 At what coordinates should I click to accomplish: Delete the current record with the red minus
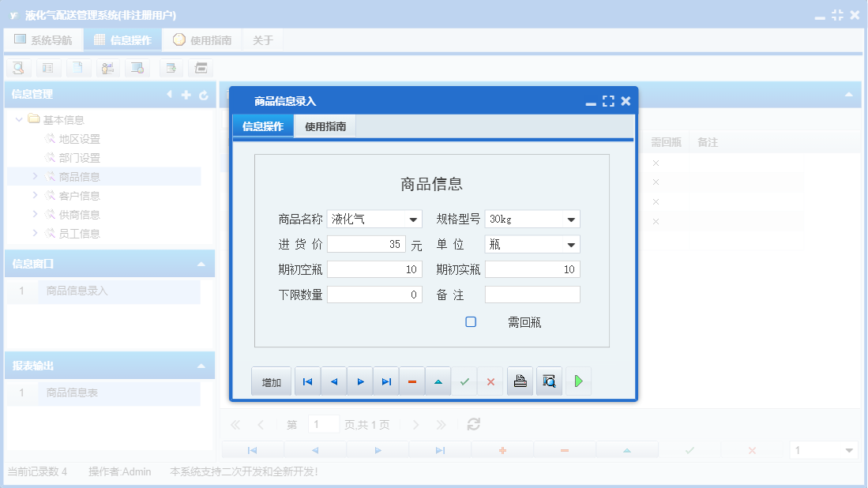pyautogui.click(x=411, y=381)
